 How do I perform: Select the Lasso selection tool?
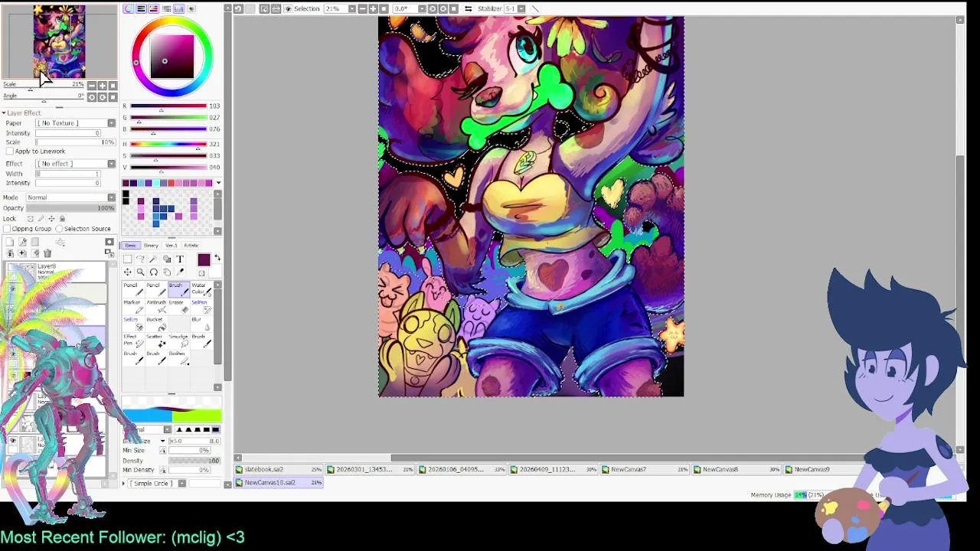[140, 259]
